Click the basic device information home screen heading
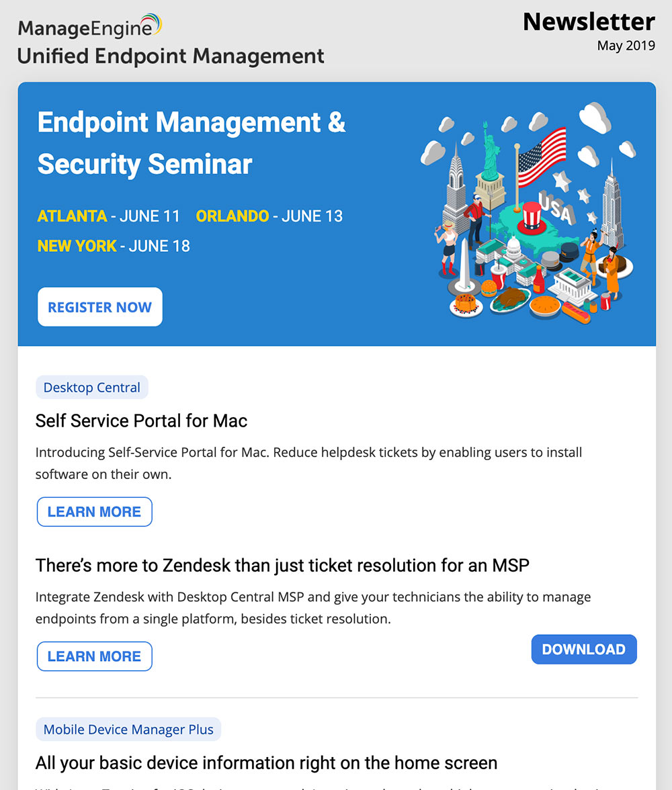This screenshot has width=672, height=790. click(266, 763)
